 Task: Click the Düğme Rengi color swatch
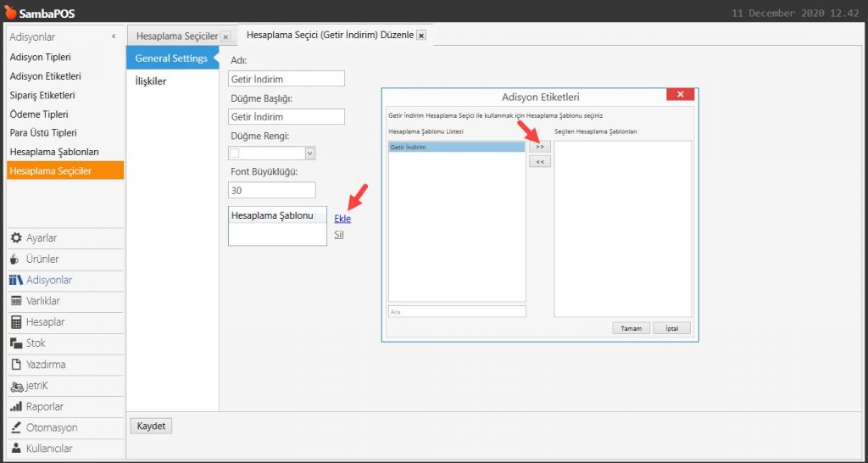coord(236,153)
